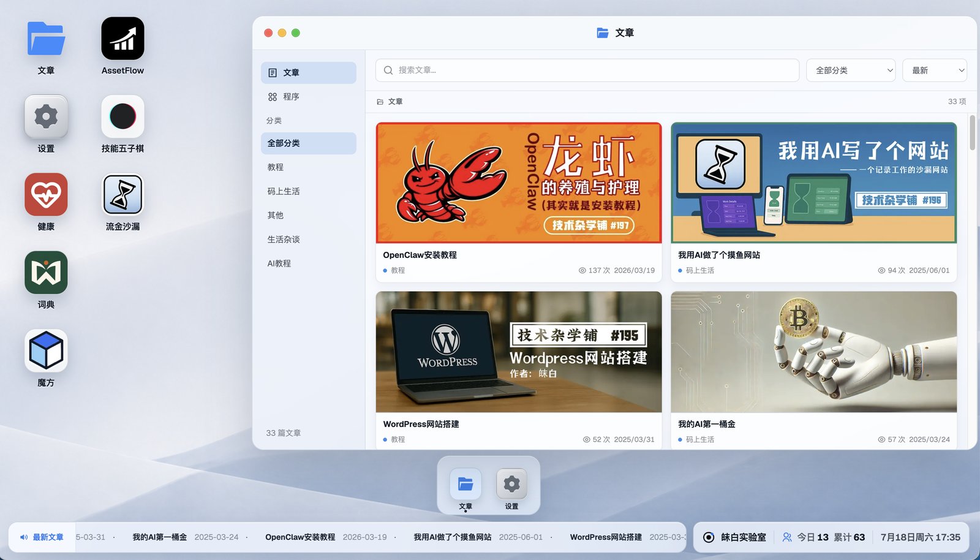
Task: Open the Wordpress网站搭建 laptop thumbnail
Action: click(519, 352)
